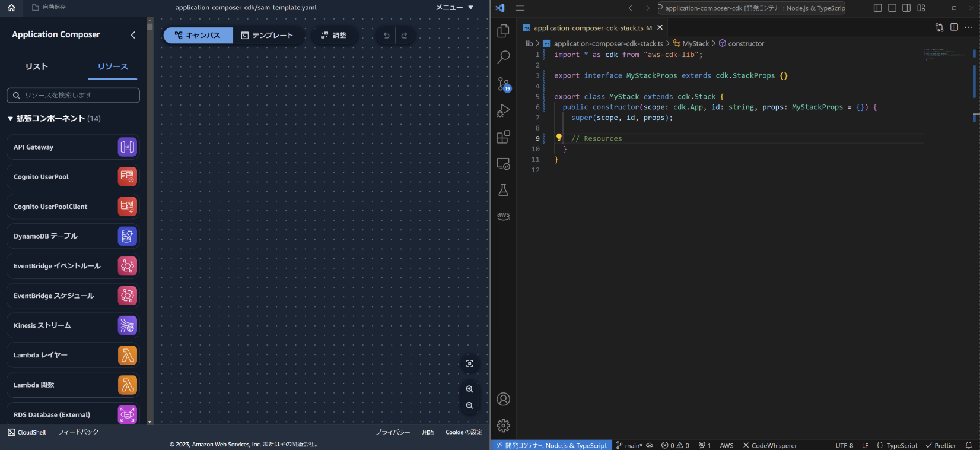The width and height of the screenshot is (980, 450).
Task: Click the 調整 arrange button
Action: (x=334, y=36)
